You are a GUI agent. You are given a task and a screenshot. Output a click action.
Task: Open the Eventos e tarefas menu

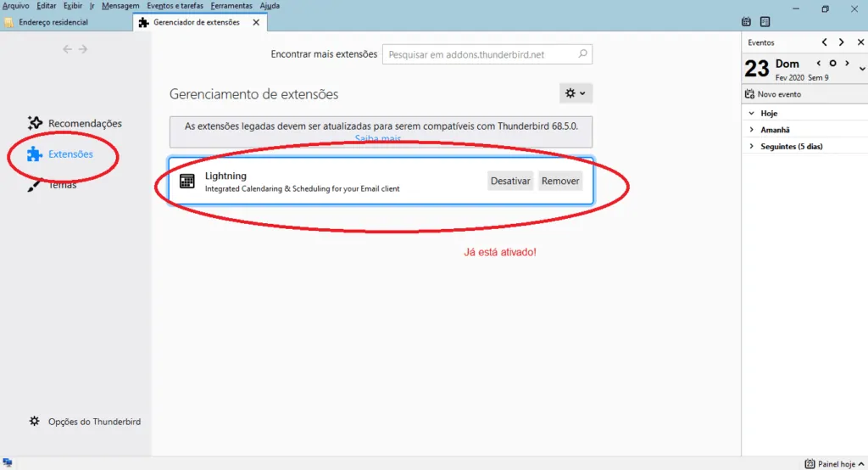(x=175, y=6)
